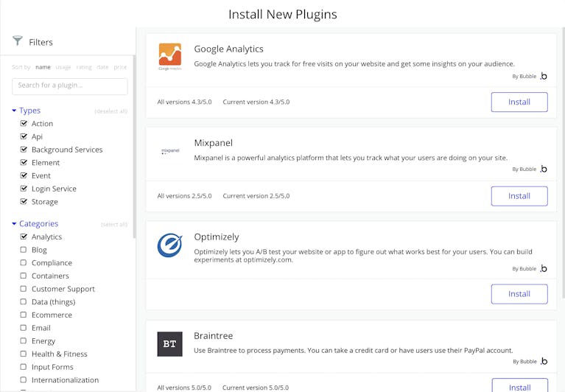Viewport: 565px width, 392px height.
Task: Click the Braintree BT logo
Action: coord(169,344)
